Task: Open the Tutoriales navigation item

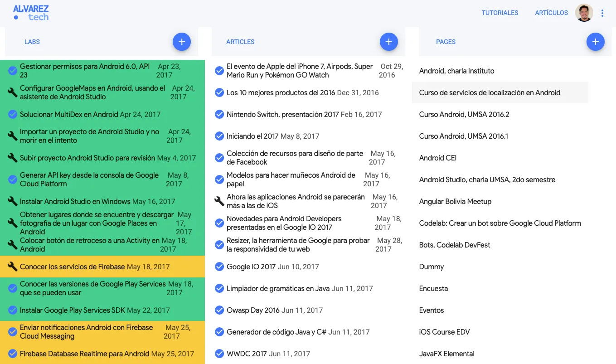Action: tap(500, 13)
